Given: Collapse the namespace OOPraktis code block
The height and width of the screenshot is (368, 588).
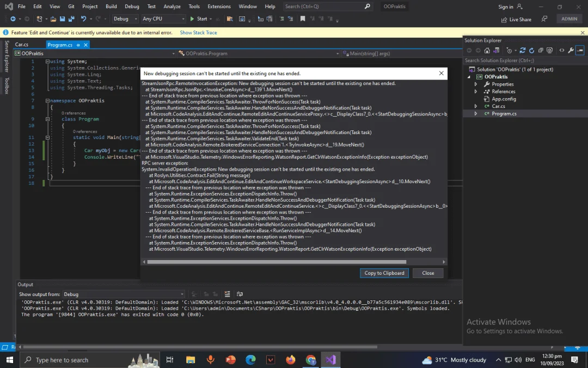Looking at the screenshot, I should point(47,101).
